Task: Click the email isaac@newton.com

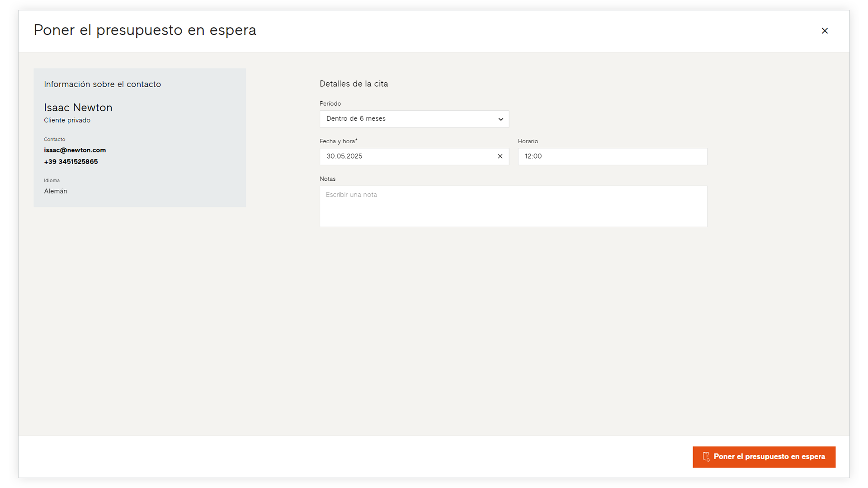Action: pyautogui.click(x=75, y=150)
